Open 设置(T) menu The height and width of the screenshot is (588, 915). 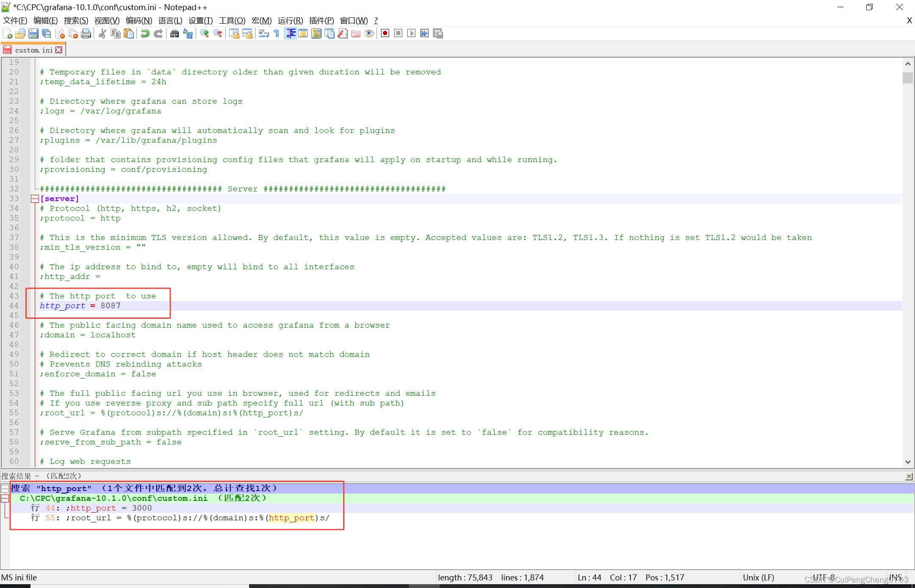(200, 20)
